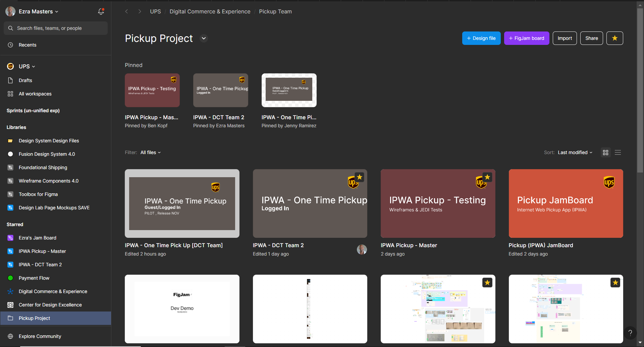644x347 pixels.
Task: Open the FigJam Dev Demo file thumbnail
Action: tap(182, 309)
